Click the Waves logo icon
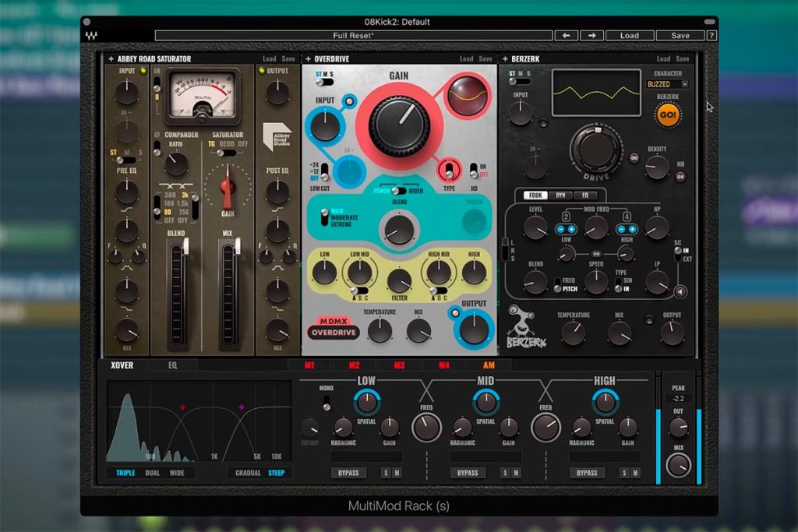 pos(92,36)
